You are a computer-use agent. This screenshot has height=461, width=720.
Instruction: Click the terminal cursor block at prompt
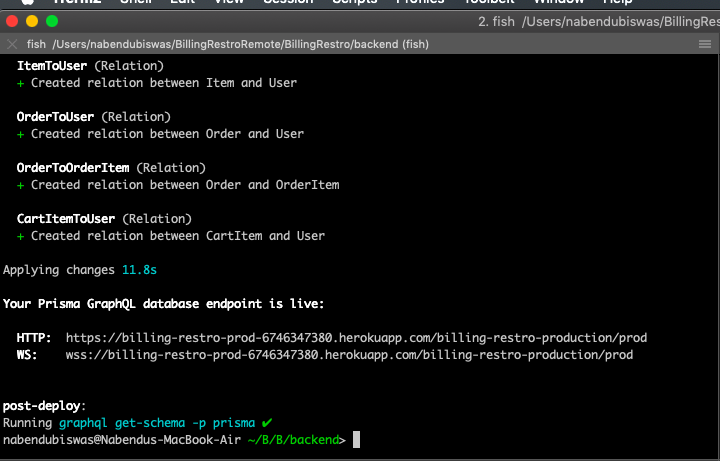(356, 440)
